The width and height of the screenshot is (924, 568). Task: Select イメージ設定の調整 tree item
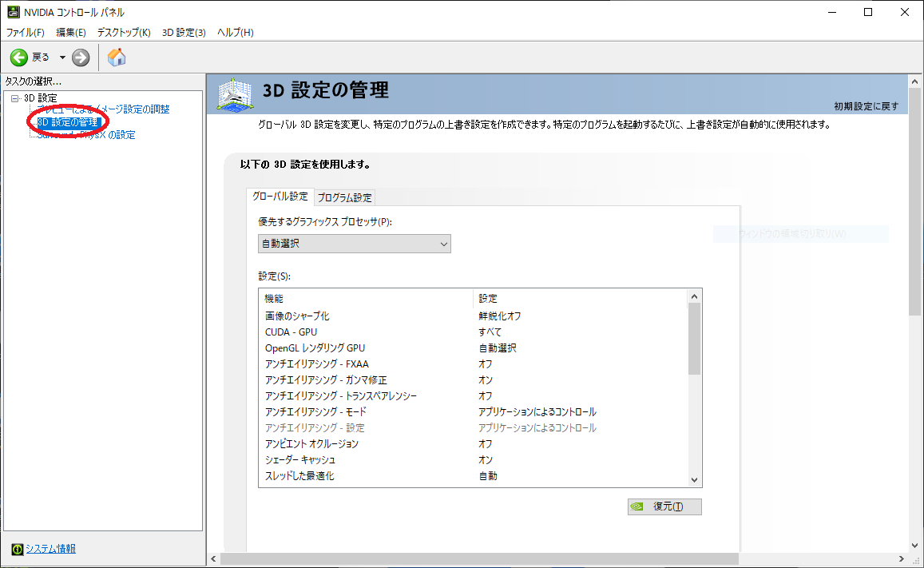click(103, 109)
